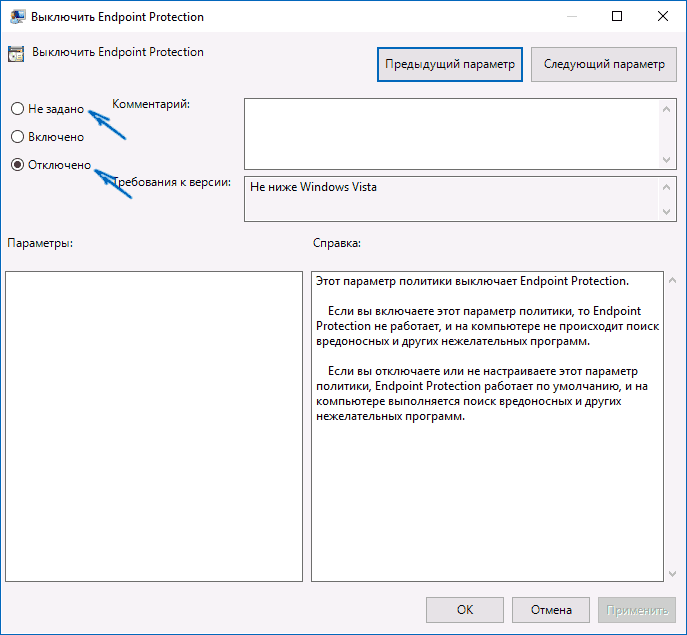Click the "Параметры:" label
Image resolution: width=687 pixels, height=635 pixels.
[x=40, y=243]
